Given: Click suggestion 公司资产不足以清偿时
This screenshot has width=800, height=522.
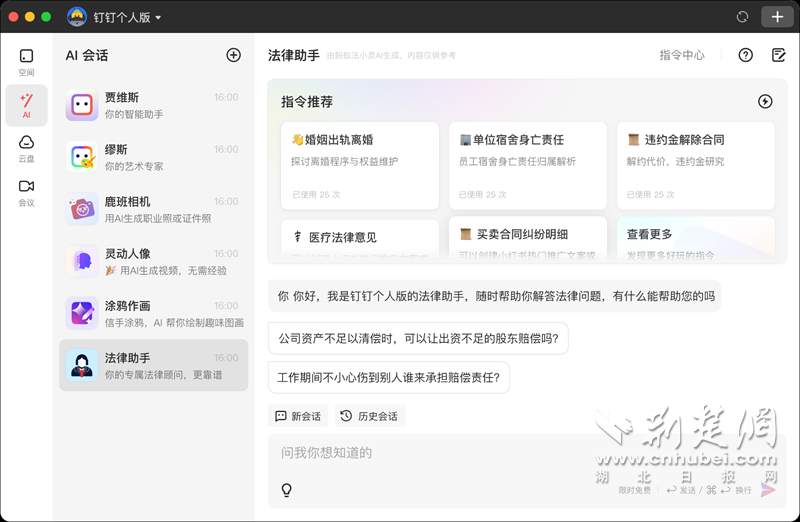Looking at the screenshot, I should pyautogui.click(x=418, y=338).
